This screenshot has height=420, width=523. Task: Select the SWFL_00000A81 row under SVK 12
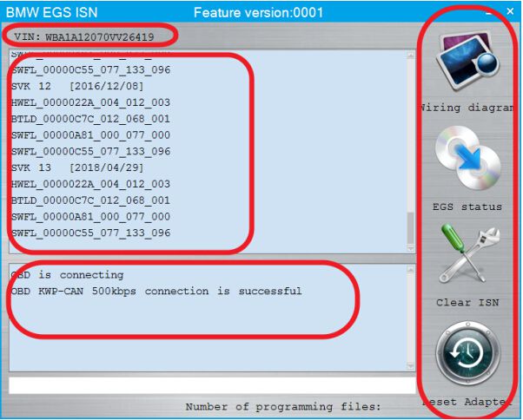click(90, 135)
